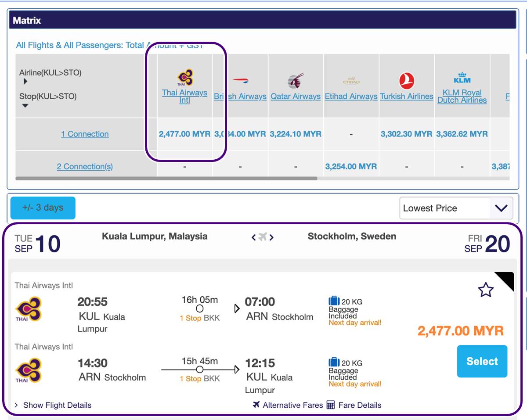Click the 20:55 departure time
Viewport: 527px width, 420px height.
coord(93,302)
